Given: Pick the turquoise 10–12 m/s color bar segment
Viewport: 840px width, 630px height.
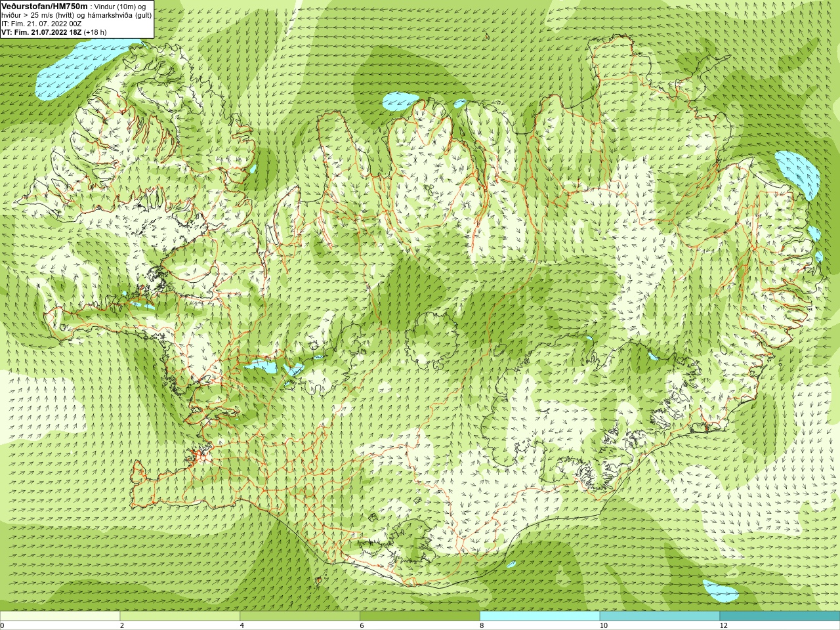Looking at the screenshot, I should tap(660, 616).
